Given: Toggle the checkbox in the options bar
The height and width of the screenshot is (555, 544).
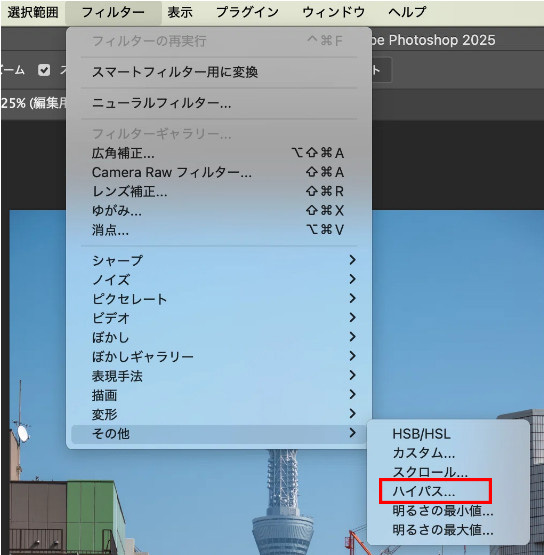Looking at the screenshot, I should pos(44,70).
